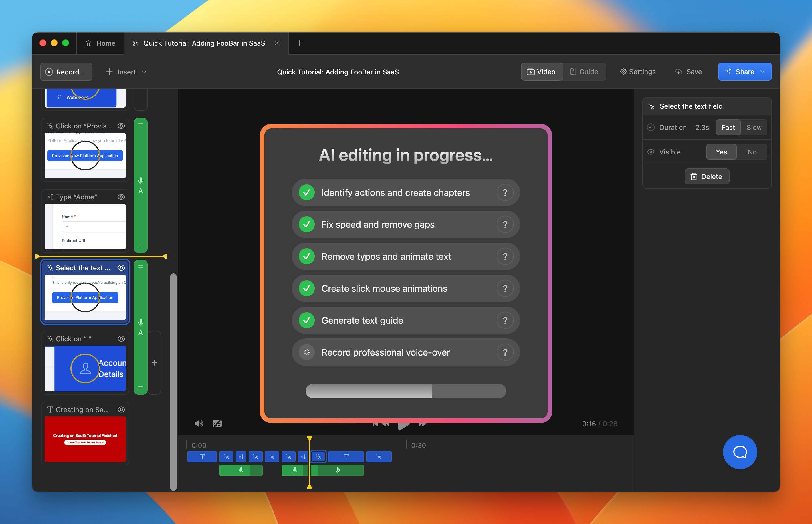Click the Record... button
Image resolution: width=812 pixels, height=524 pixels.
pyautogui.click(x=66, y=72)
